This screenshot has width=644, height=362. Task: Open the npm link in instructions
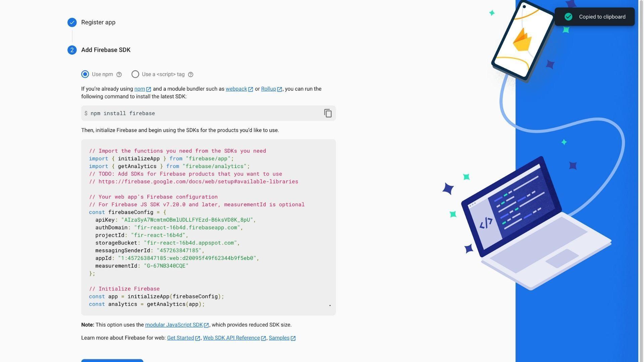click(x=139, y=89)
